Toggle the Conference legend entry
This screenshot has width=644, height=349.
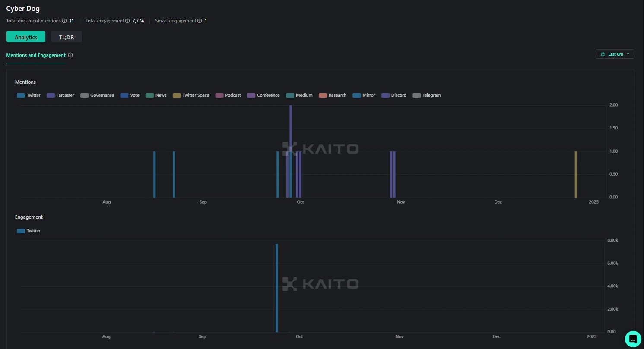[x=263, y=95]
